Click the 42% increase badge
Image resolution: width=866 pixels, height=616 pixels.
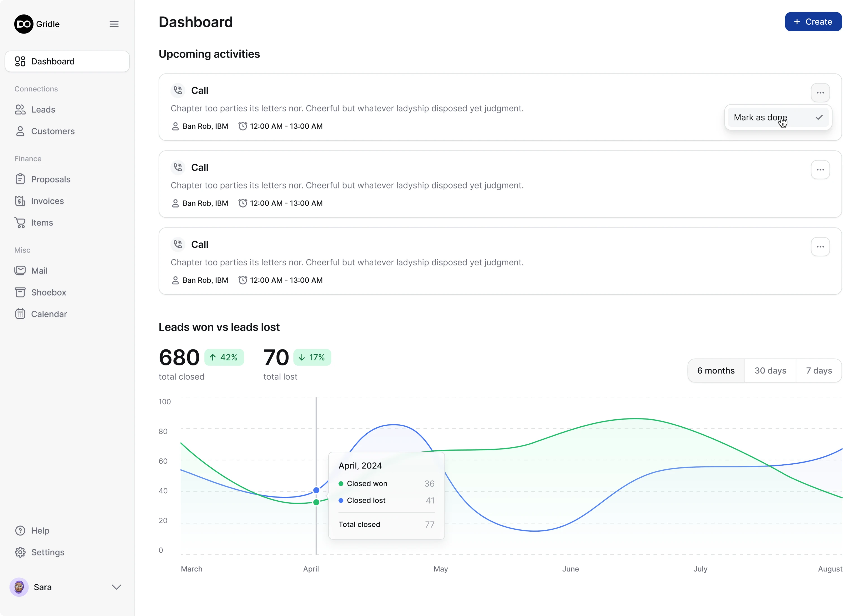point(224,357)
